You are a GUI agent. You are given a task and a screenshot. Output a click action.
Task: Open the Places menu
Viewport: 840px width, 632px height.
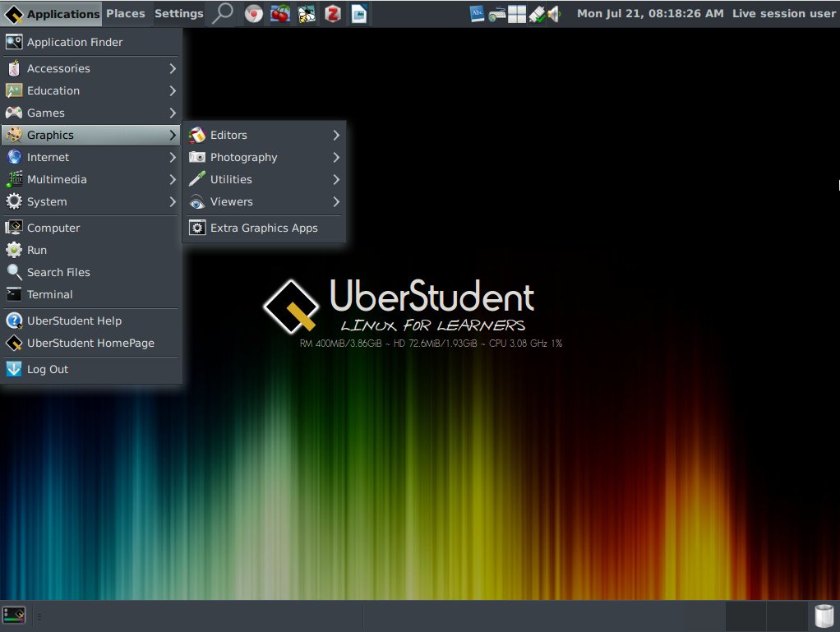click(125, 13)
